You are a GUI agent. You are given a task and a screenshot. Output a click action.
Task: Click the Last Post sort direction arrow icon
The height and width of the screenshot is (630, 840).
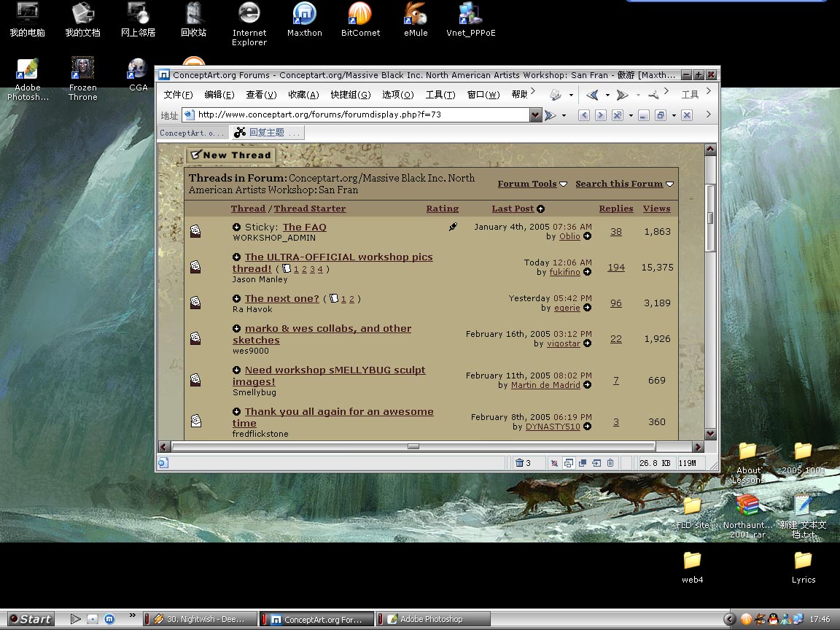pos(540,209)
